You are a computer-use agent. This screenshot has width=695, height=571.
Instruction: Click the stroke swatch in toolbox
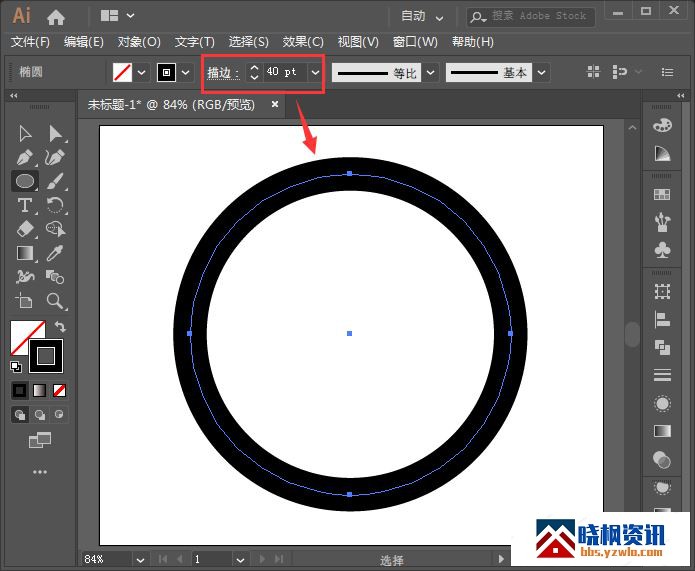click(46, 356)
